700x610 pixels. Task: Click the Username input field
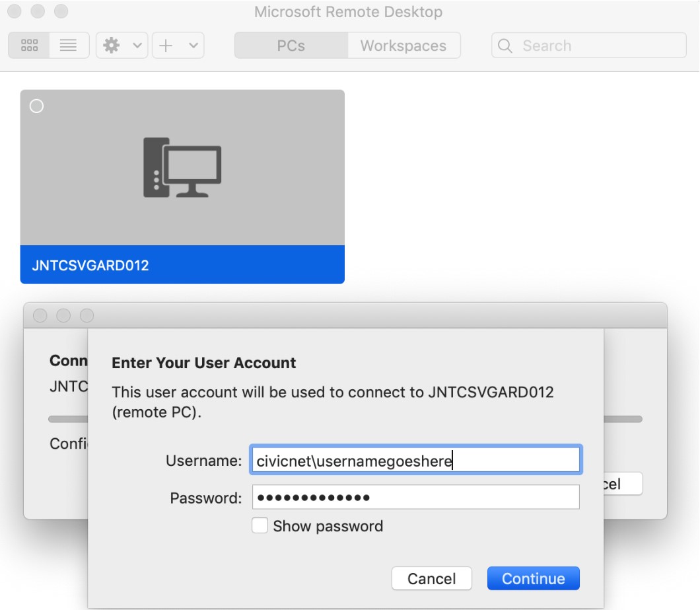coord(415,460)
